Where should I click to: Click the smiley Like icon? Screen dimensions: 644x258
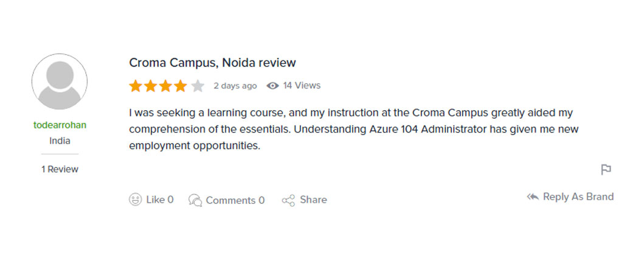click(x=136, y=200)
